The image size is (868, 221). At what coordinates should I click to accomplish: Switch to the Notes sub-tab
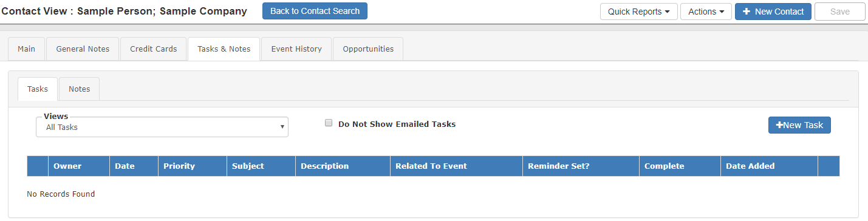click(80, 89)
